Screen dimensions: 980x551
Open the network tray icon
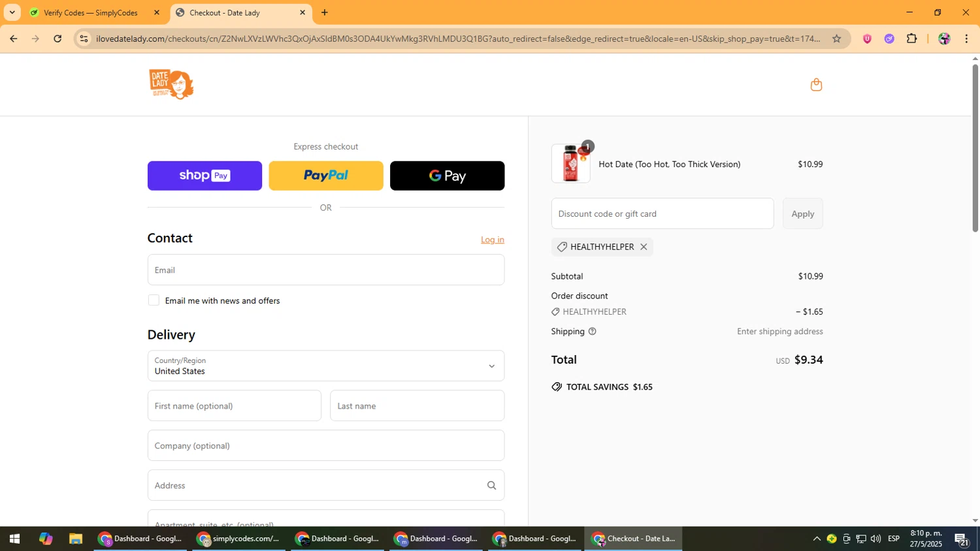[x=861, y=539]
